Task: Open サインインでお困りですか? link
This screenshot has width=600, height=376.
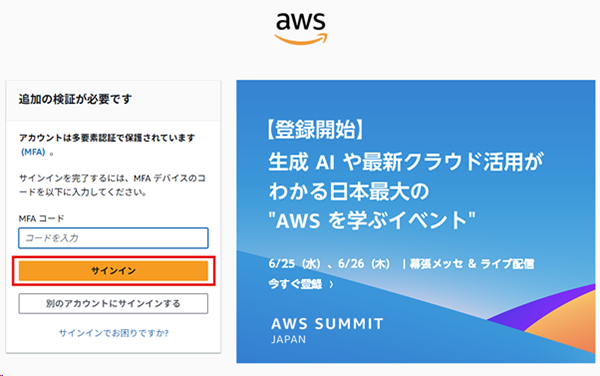Action: click(x=114, y=333)
